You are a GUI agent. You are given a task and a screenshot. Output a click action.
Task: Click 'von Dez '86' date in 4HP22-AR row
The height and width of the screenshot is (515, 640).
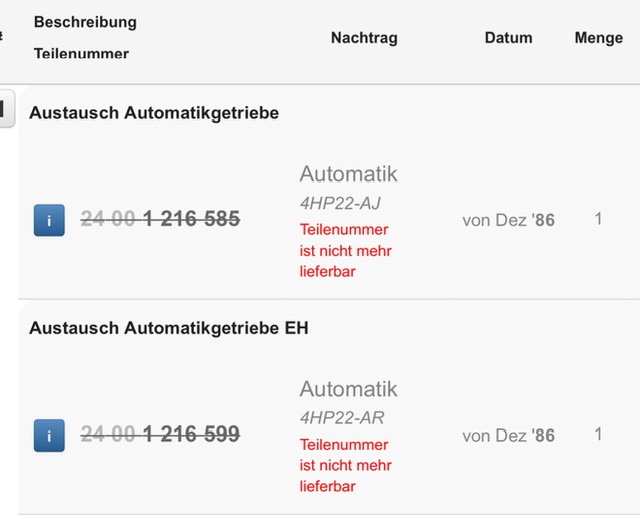[508, 435]
